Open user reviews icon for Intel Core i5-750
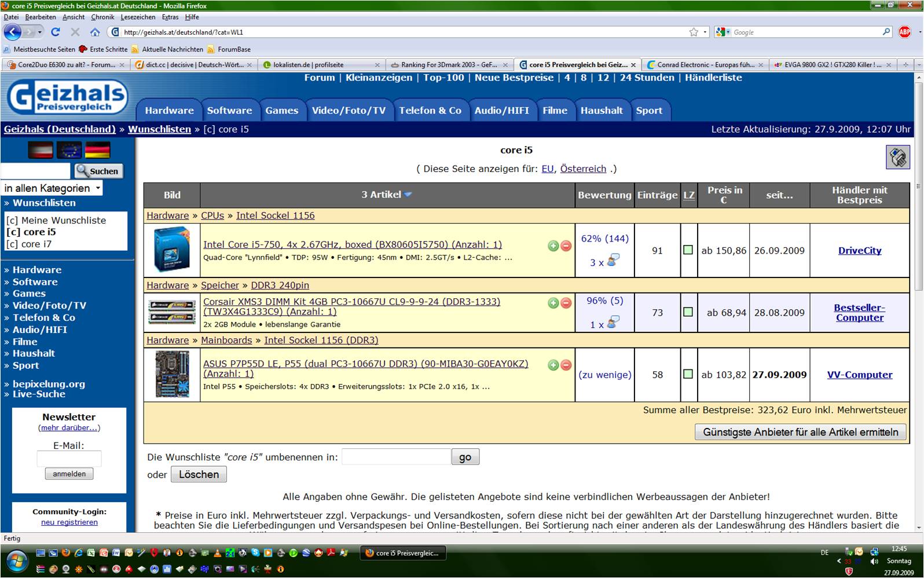This screenshot has width=924, height=578. pyautogui.click(x=613, y=260)
